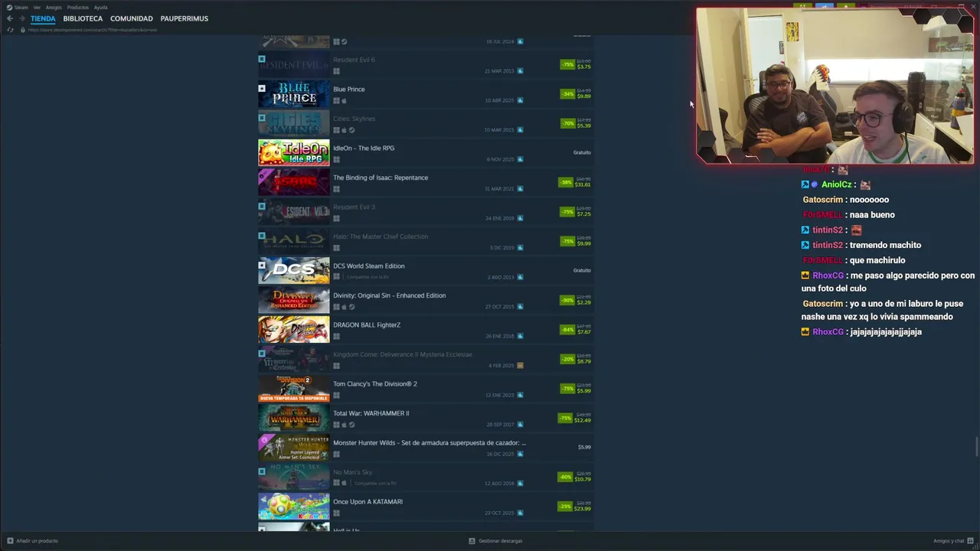Image resolution: width=980 pixels, height=551 pixels.
Task: Open Cities: Skylines game title
Action: [354, 119]
